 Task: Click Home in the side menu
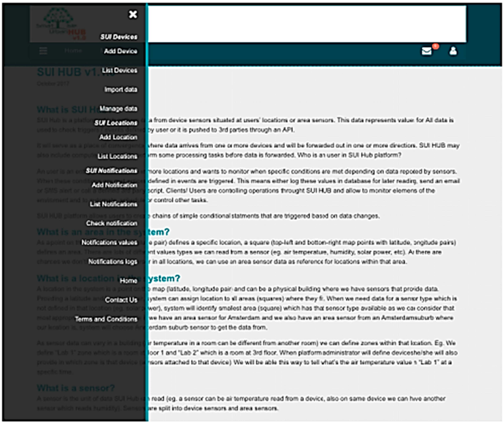(129, 281)
